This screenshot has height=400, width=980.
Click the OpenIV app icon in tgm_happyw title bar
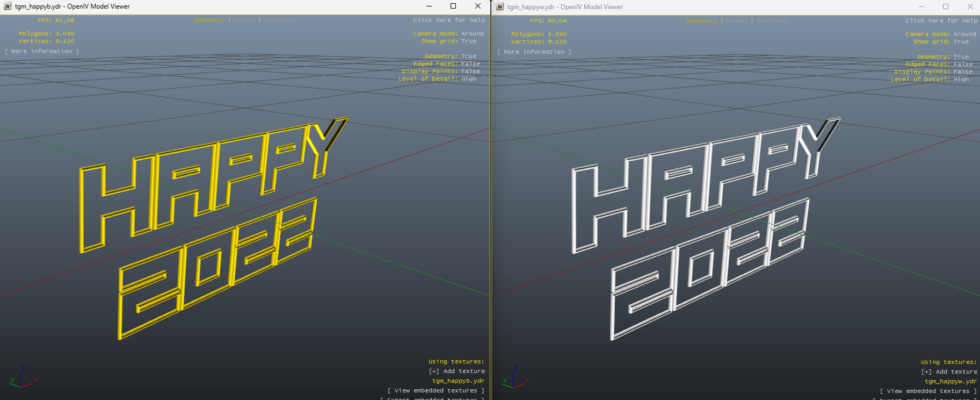pos(500,7)
